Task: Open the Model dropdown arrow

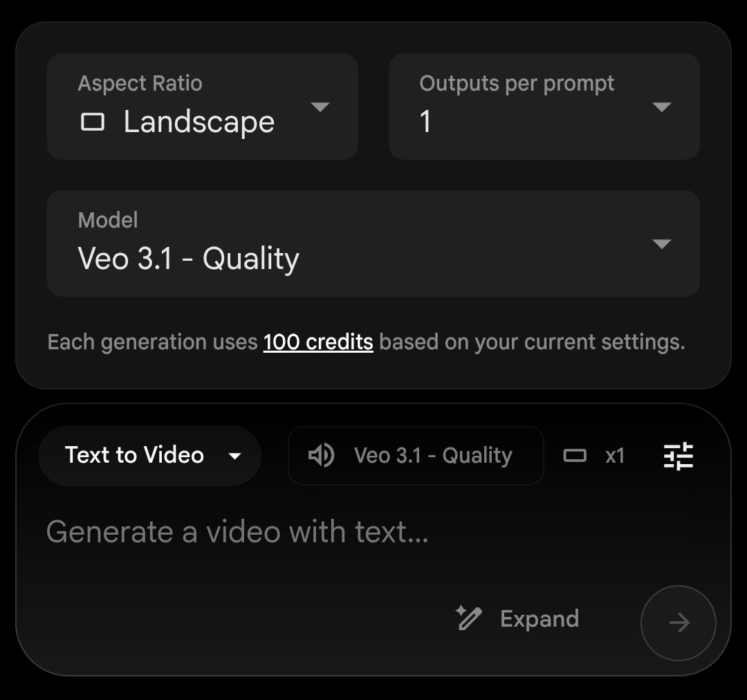Action: [661, 244]
